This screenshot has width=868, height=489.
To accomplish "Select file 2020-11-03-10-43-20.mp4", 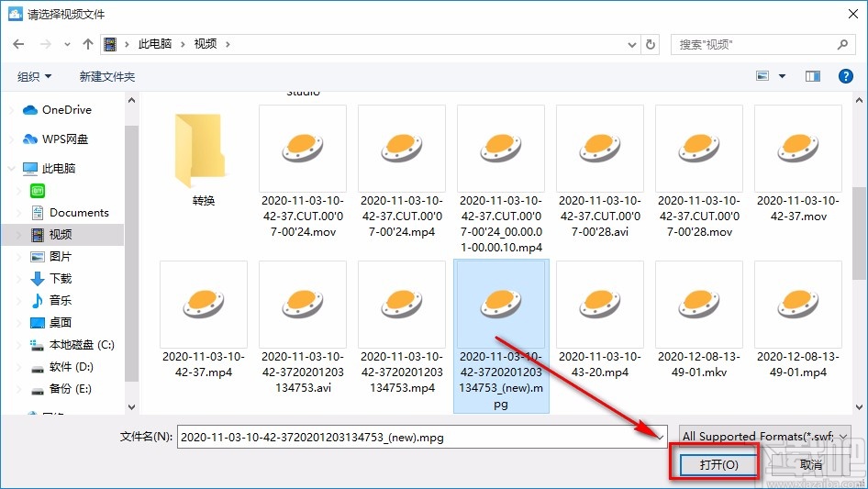I will click(600, 320).
